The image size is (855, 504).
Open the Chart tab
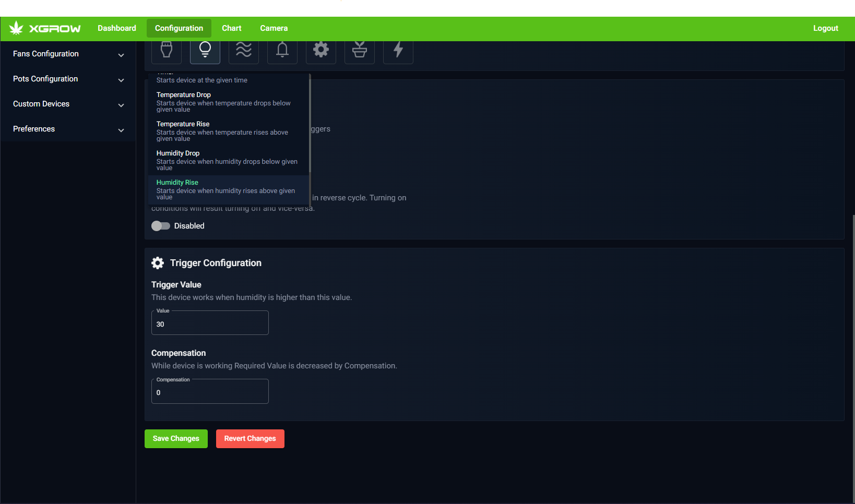[x=232, y=28]
